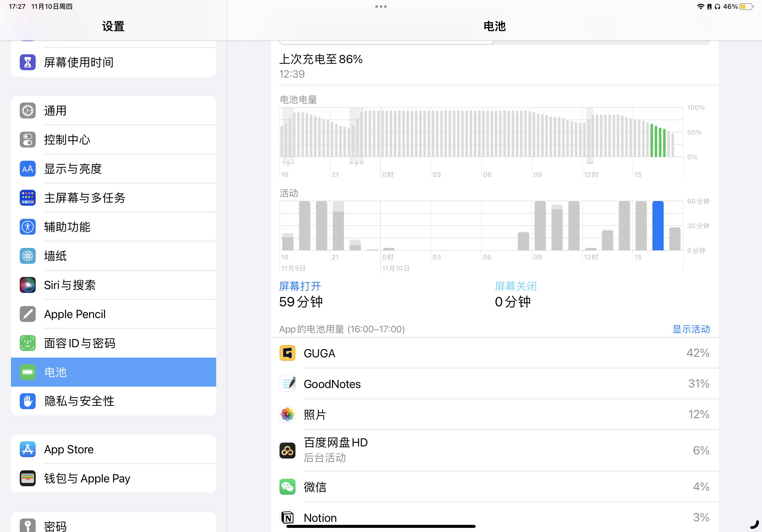Select the 照片 Photos app icon

(x=287, y=415)
